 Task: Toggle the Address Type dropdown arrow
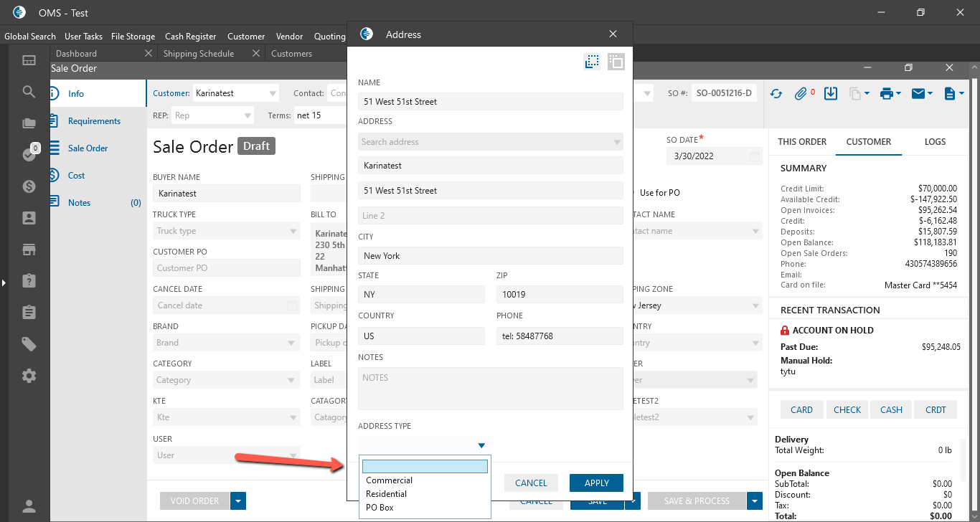[481, 445]
